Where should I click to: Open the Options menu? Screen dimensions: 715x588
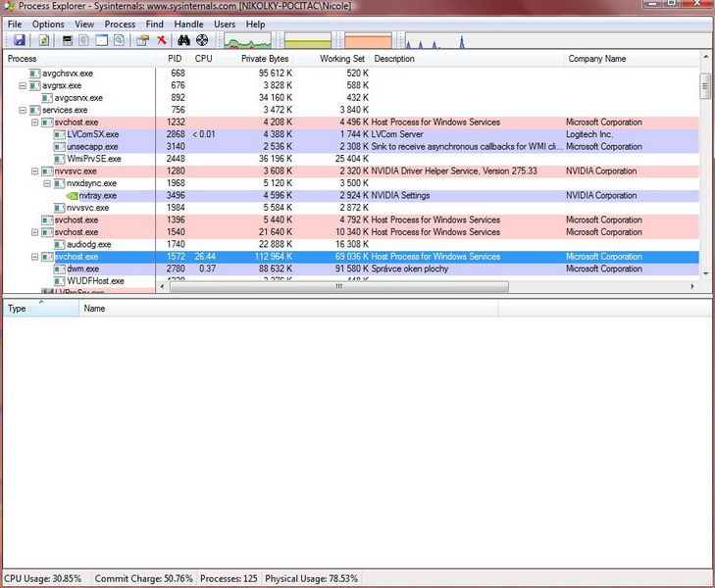(x=48, y=24)
